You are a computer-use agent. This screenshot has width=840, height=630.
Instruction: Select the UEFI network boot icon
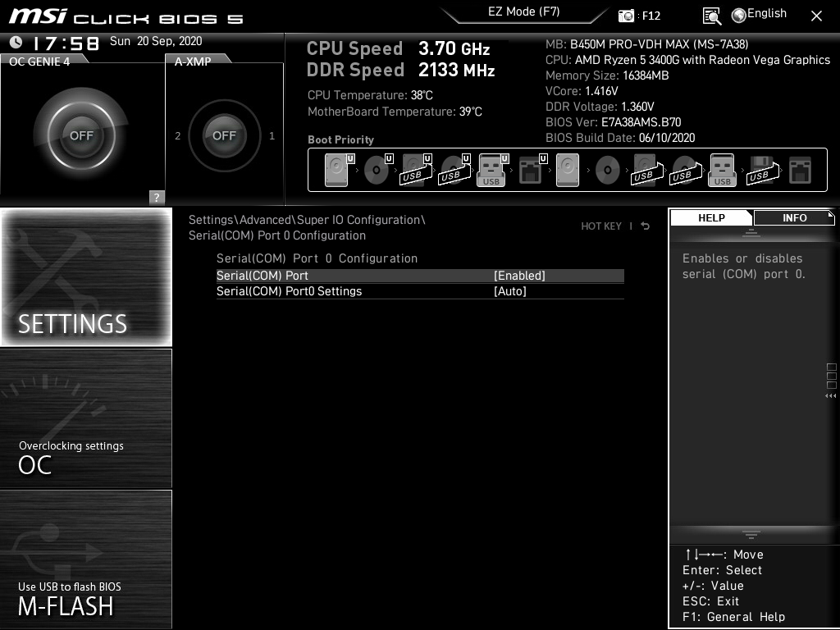[532, 170]
